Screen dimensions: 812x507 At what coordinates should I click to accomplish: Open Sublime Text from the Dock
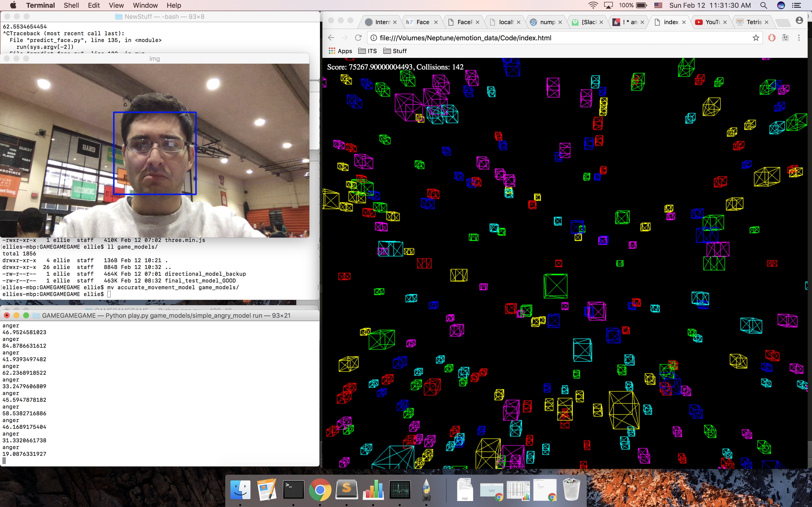(x=346, y=490)
